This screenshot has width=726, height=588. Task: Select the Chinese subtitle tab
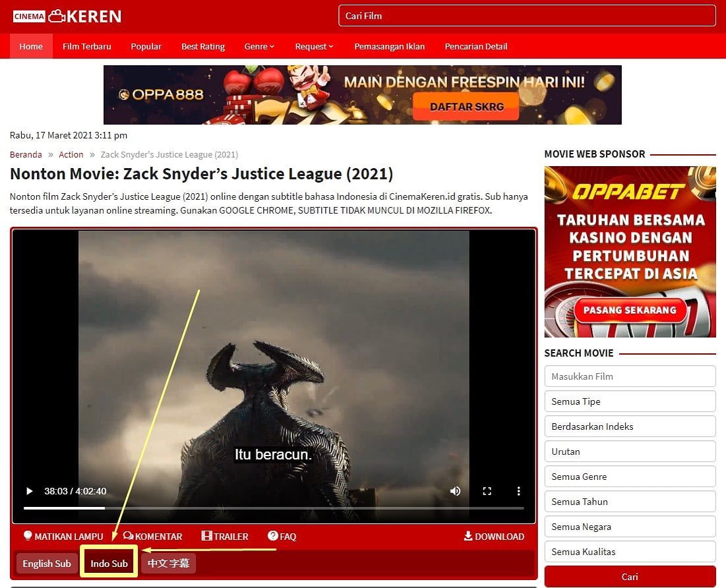click(x=169, y=564)
